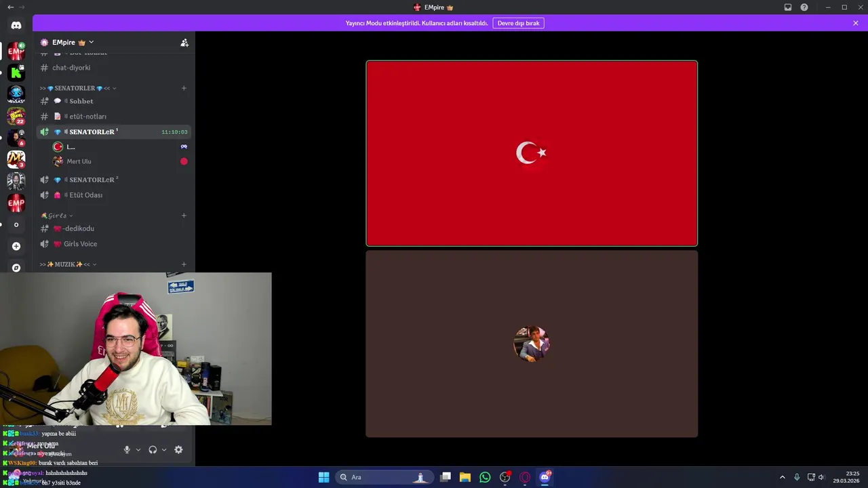868x488 pixels.
Task: Open the green K server icon
Action: point(16,73)
